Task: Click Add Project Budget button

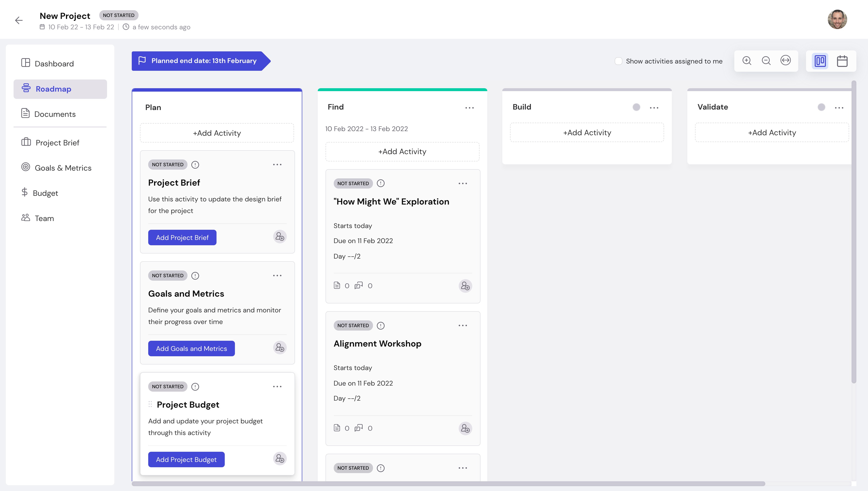Action: [186, 459]
